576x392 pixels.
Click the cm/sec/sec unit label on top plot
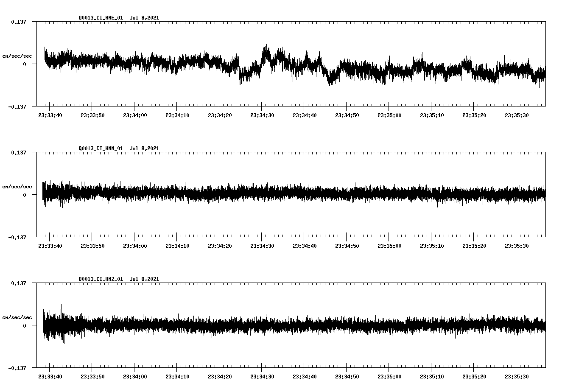pos(17,56)
